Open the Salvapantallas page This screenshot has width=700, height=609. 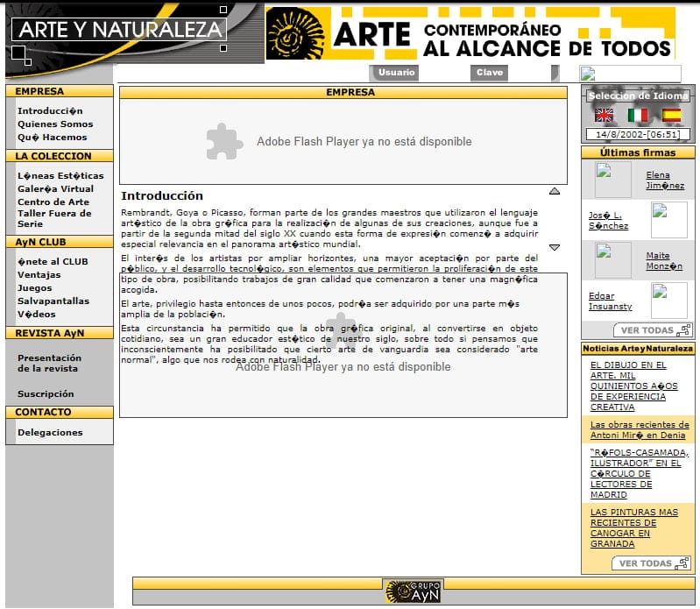point(53,301)
